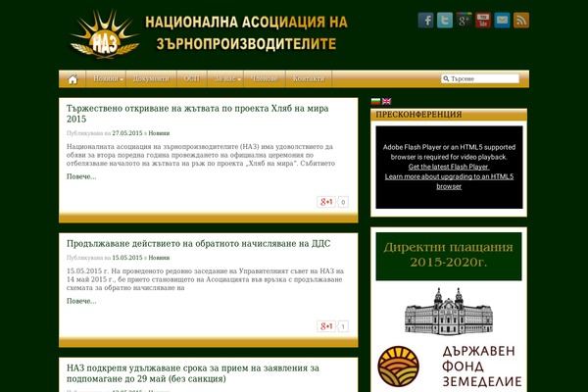Open the ministry building image
Viewport: 588px width, 392px height.
(449, 312)
